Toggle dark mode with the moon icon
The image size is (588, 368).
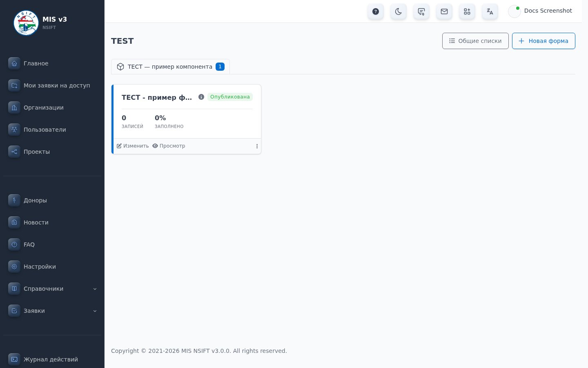tap(399, 11)
